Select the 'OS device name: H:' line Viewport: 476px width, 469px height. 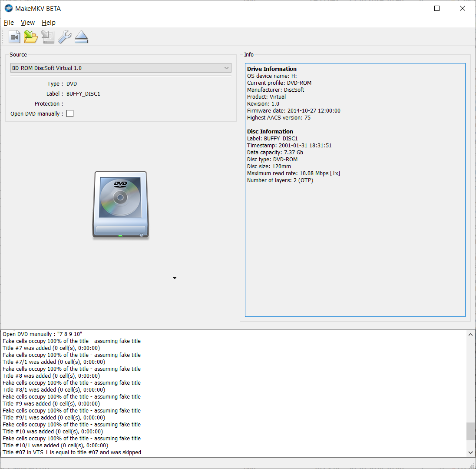(272, 76)
